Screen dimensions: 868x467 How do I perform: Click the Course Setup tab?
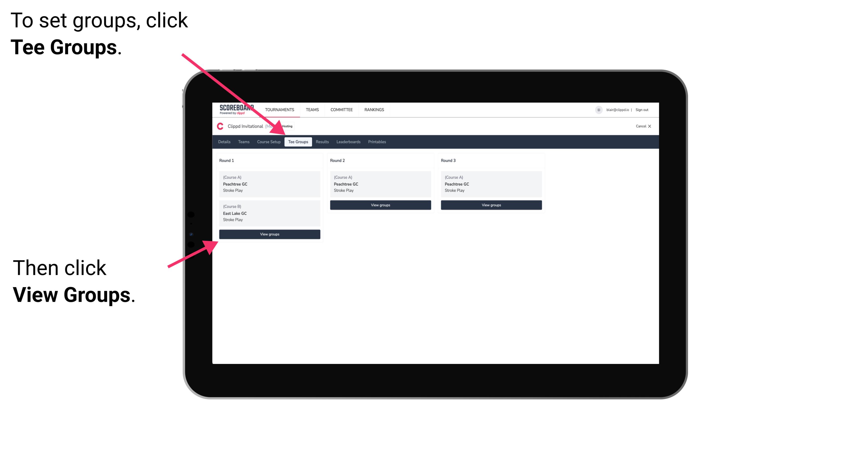tap(269, 142)
